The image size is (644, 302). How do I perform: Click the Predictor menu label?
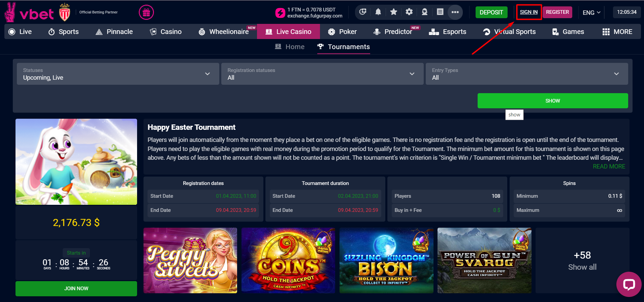pyautogui.click(x=398, y=32)
